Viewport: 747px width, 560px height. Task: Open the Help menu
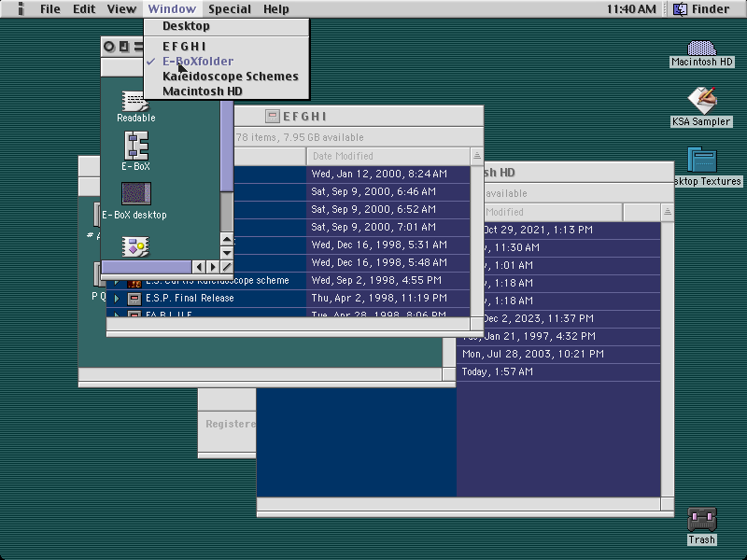click(275, 9)
